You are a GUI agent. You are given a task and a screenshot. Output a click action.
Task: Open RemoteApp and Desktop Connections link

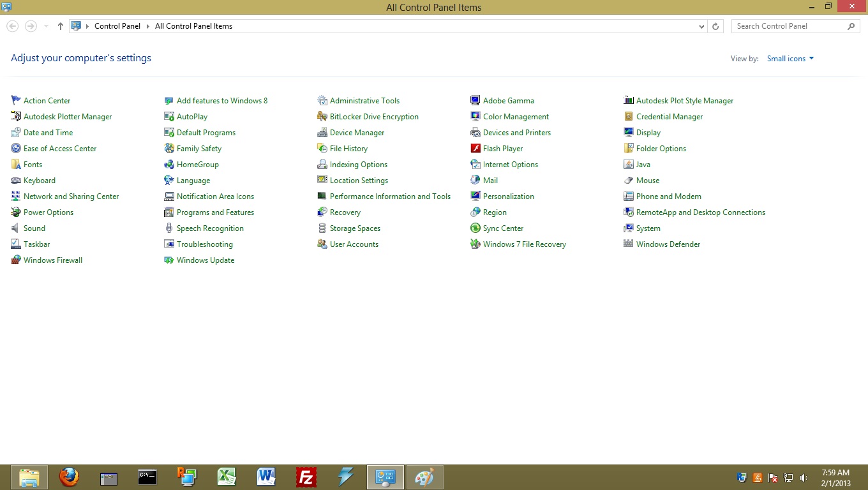click(x=701, y=212)
